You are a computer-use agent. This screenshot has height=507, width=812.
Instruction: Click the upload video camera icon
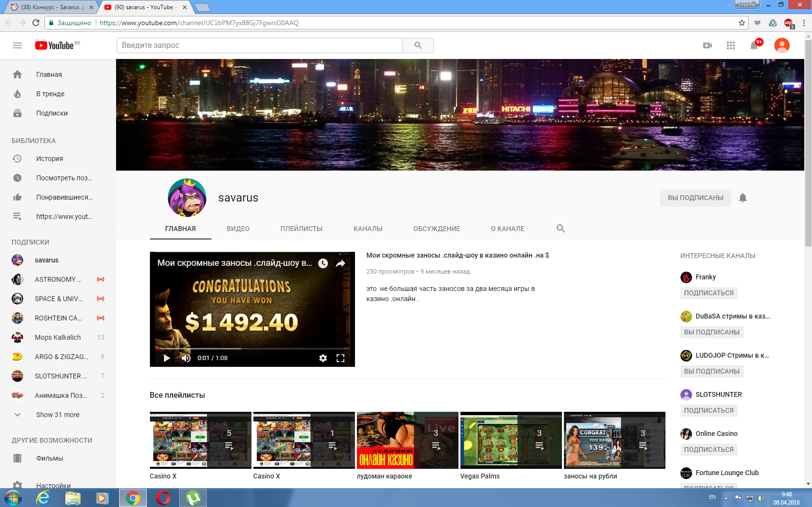pyautogui.click(x=707, y=45)
